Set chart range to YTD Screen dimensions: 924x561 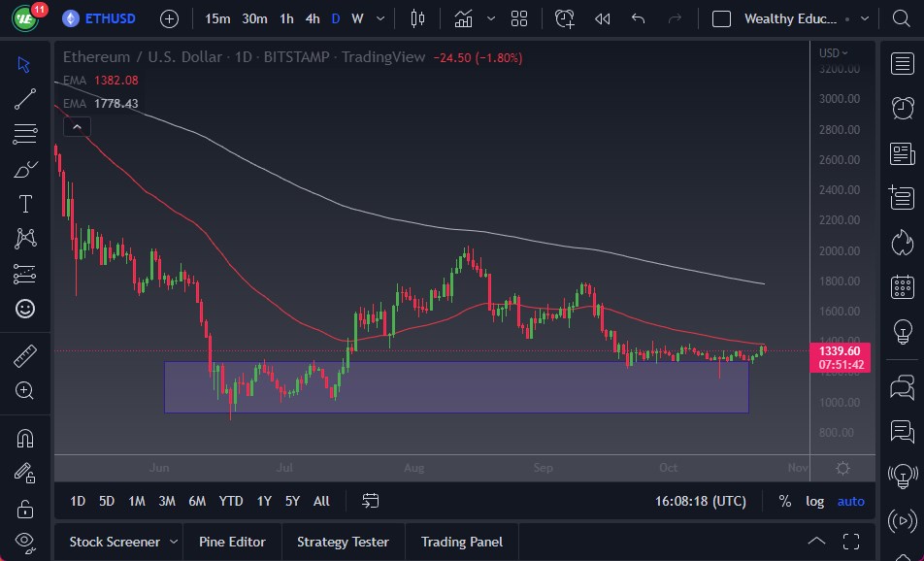tap(230, 501)
